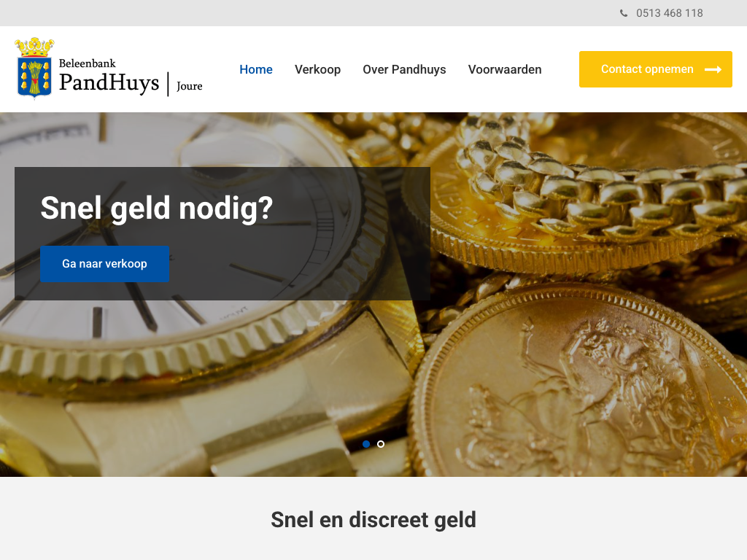Click the phone icon in top bar
Image resolution: width=747 pixels, height=560 pixels.
[624, 13]
